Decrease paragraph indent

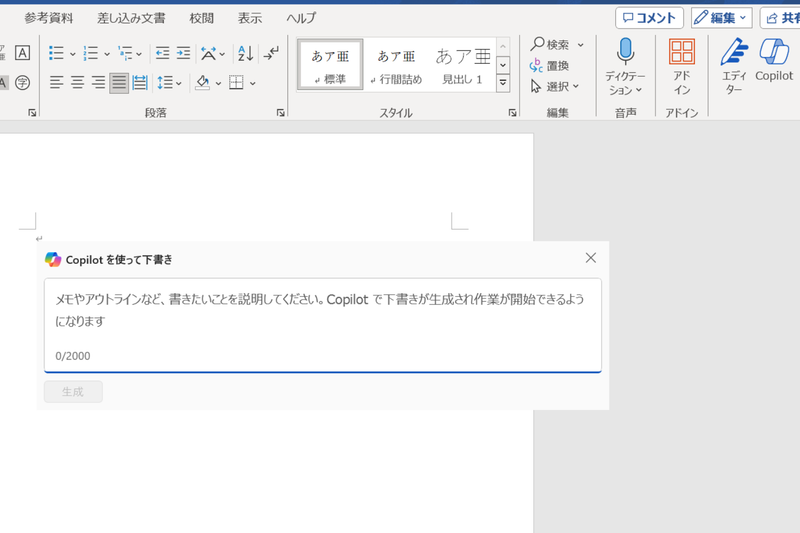(162, 53)
